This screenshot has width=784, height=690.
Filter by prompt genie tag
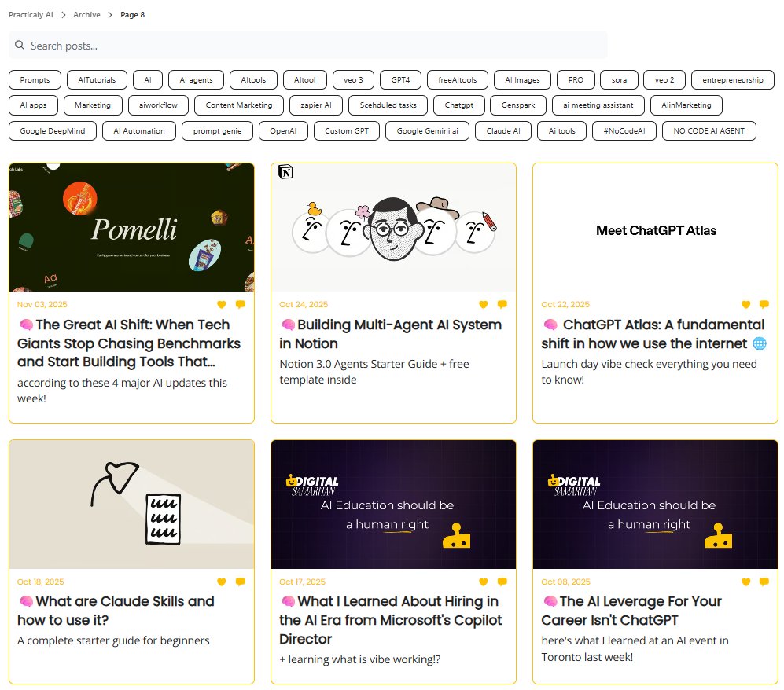click(218, 131)
